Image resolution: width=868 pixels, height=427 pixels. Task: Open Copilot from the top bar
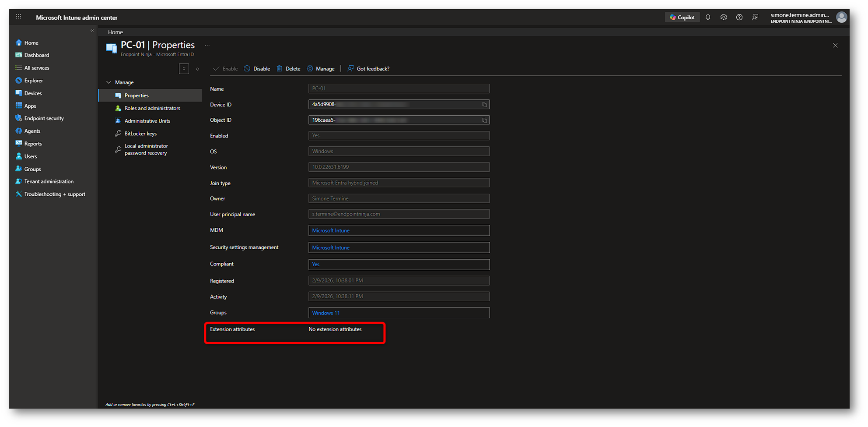tap(682, 18)
